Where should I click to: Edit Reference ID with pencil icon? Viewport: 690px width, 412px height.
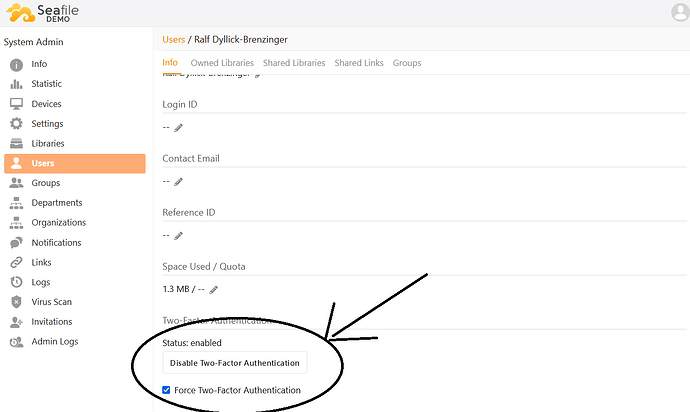178,236
